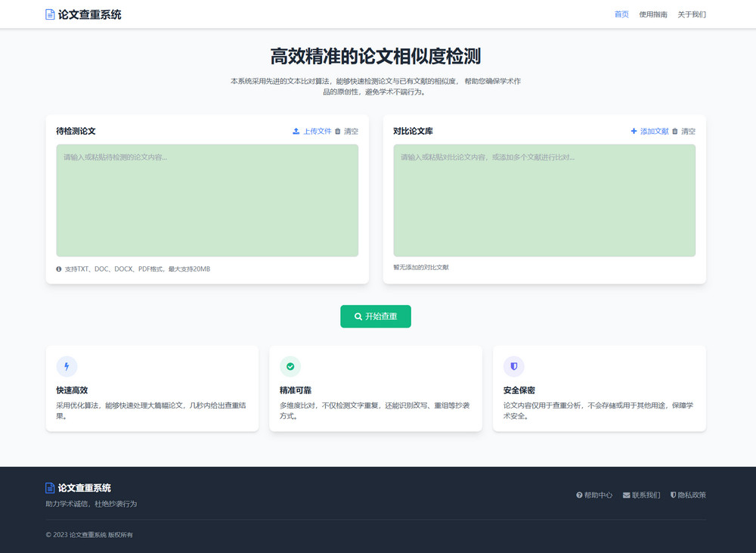Click the magnifier icon inside 开始查重 button

pos(359,316)
